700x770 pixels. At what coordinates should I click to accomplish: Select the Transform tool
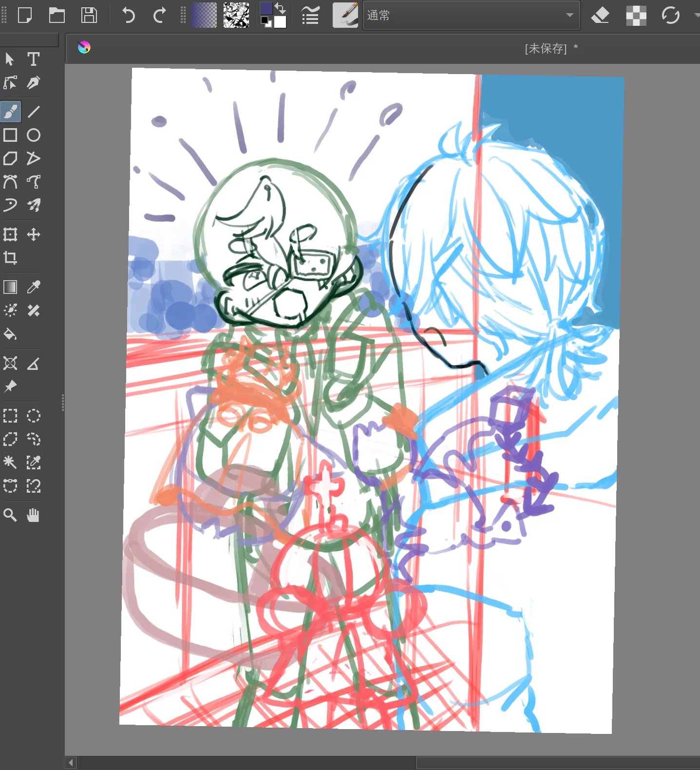click(x=10, y=234)
